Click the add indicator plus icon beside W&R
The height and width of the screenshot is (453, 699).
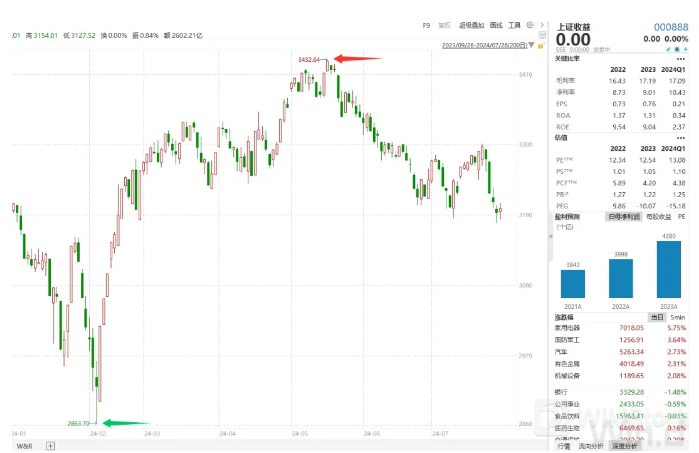[x=51, y=446]
